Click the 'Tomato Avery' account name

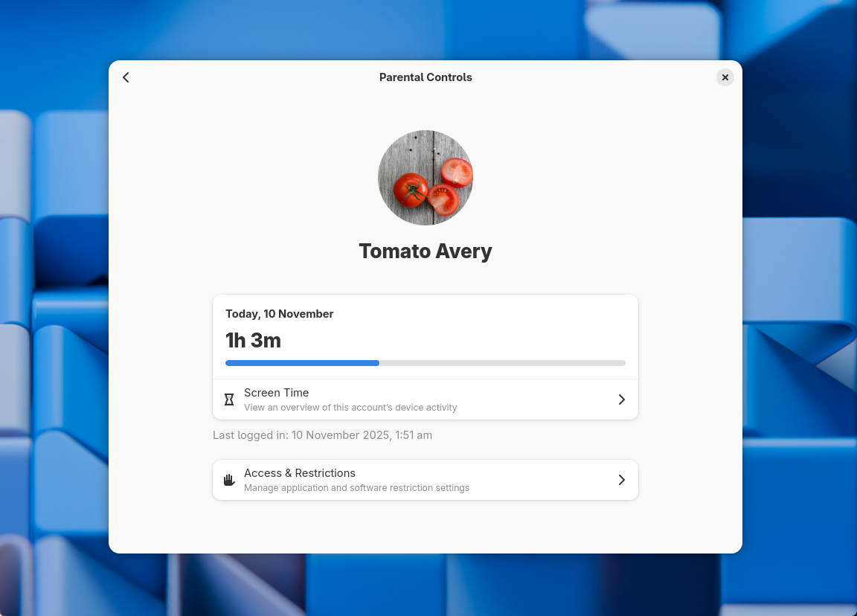click(x=426, y=251)
